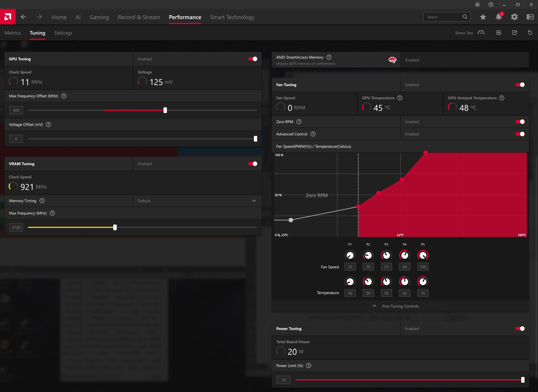Image resolution: width=538 pixels, height=392 pixels.
Task: Click the Voltage Offset value field
Action: (x=16, y=139)
